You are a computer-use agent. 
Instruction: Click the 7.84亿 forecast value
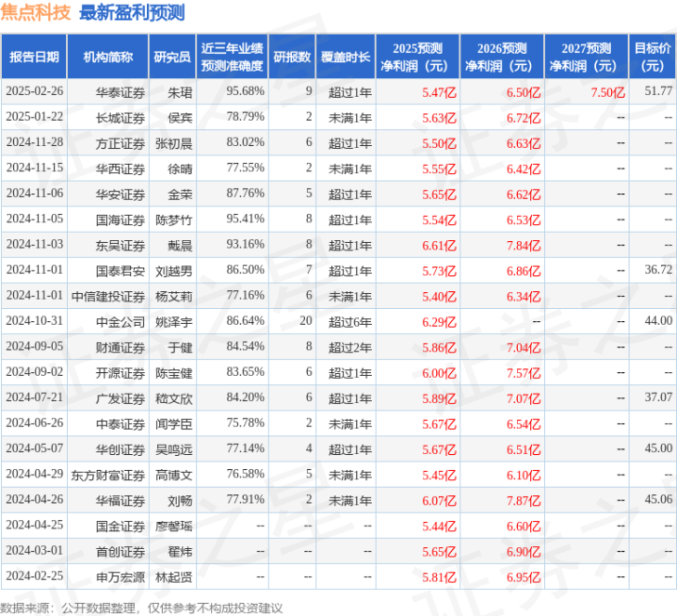point(524,245)
